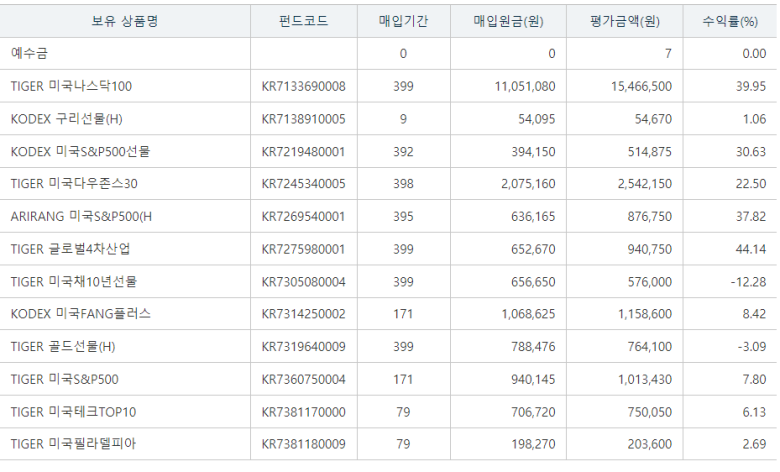This screenshot has width=780, height=472.
Task: Select the TIGER 미국채10년선물 product name
Action: click(x=74, y=282)
